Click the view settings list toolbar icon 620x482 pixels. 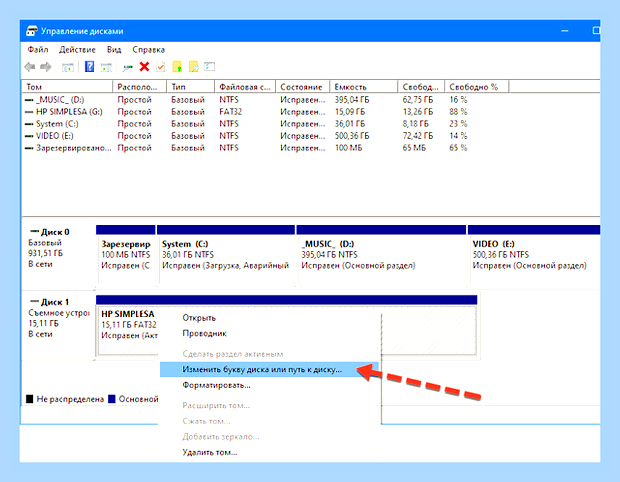[210, 66]
